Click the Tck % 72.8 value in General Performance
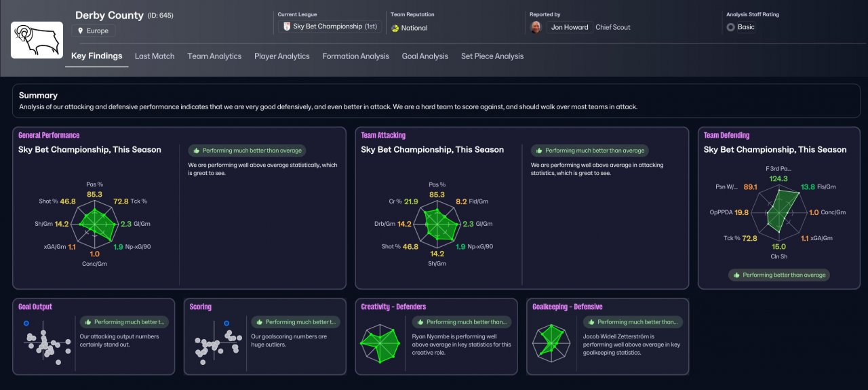The height and width of the screenshot is (390, 868). [x=121, y=201]
